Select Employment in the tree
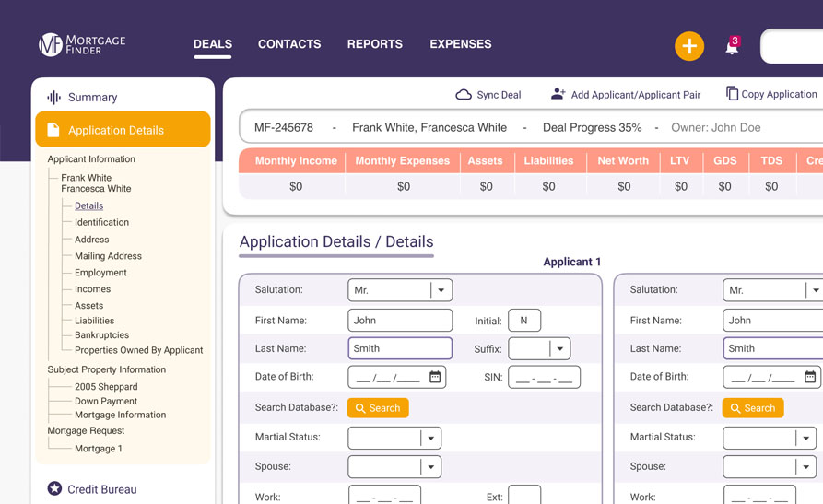Viewport: 823px width, 504px height. 100,273
